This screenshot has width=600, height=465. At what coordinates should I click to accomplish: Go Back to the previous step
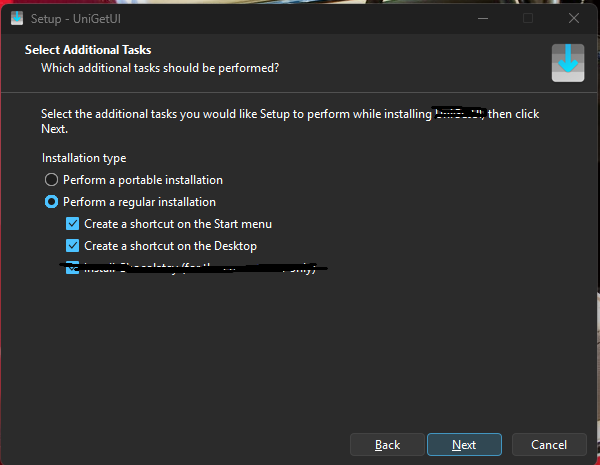click(x=387, y=445)
